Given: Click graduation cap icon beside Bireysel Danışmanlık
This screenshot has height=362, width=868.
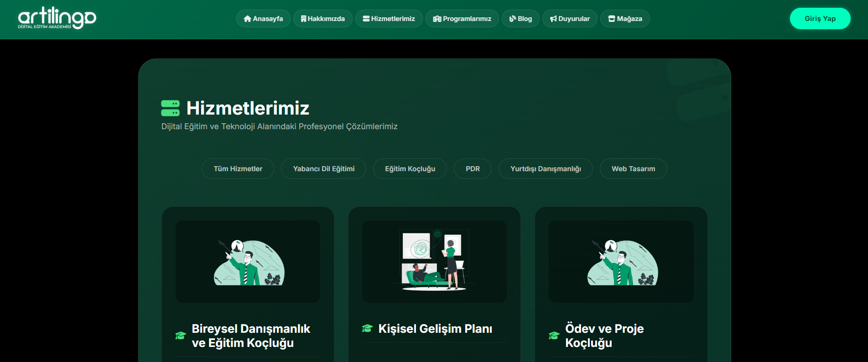Looking at the screenshot, I should coord(181,336).
